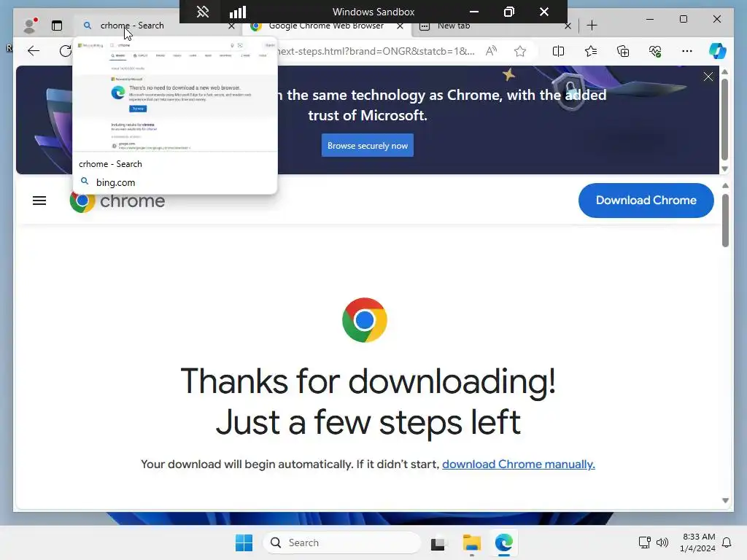This screenshot has width=747, height=560.
Task: Open Task View from taskbar
Action: click(438, 542)
